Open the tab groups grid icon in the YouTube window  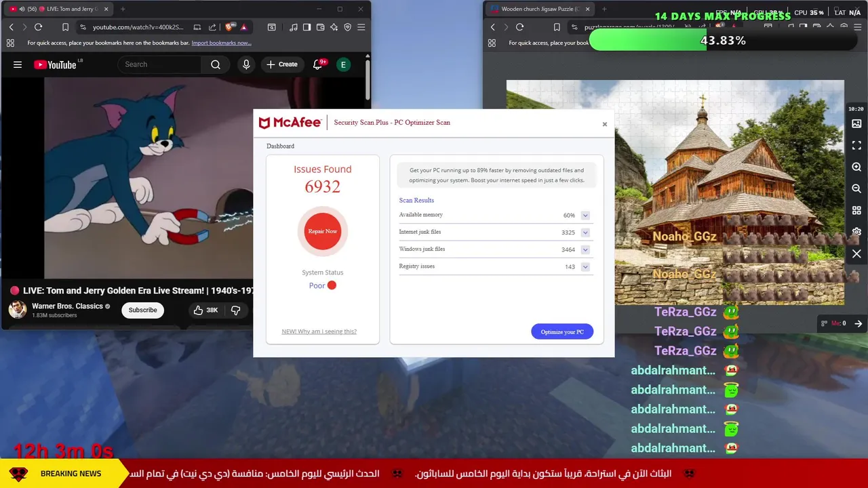coord(10,43)
